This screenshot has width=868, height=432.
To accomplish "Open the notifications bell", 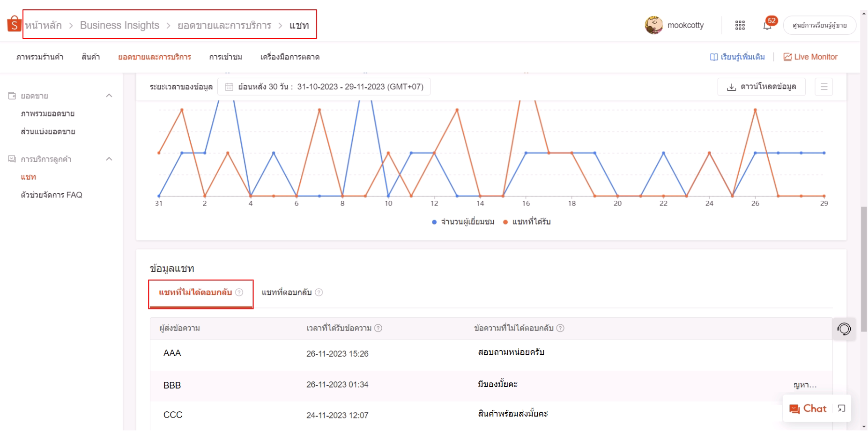I will 767,26.
